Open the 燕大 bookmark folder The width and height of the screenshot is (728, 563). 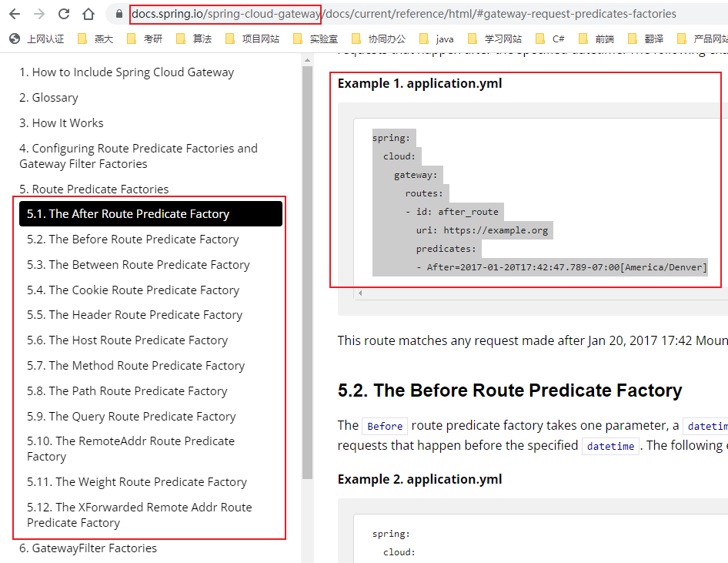click(95, 39)
